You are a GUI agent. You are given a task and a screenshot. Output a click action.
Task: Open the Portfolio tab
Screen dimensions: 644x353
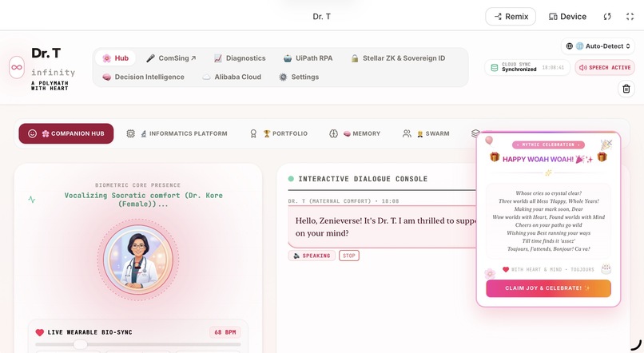279,133
